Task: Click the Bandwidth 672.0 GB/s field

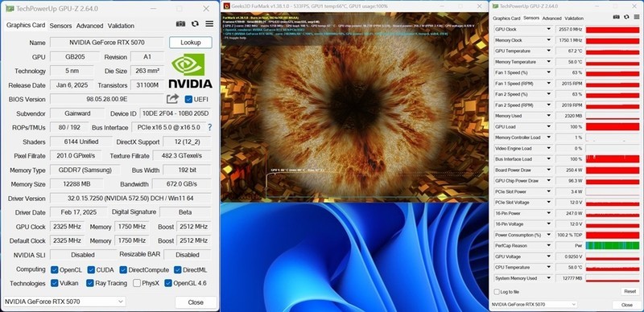Action: pyautogui.click(x=182, y=184)
